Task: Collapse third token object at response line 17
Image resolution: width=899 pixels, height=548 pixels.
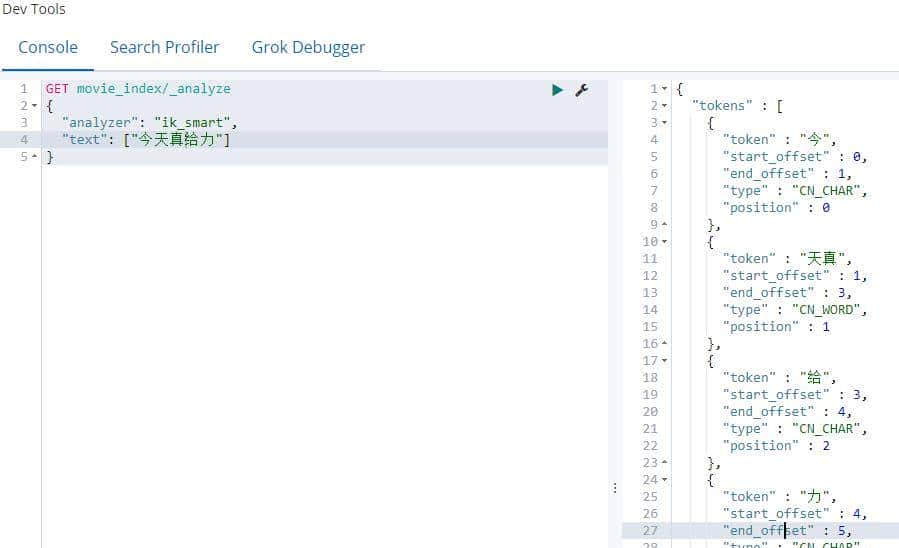Action: pyautogui.click(x=665, y=361)
